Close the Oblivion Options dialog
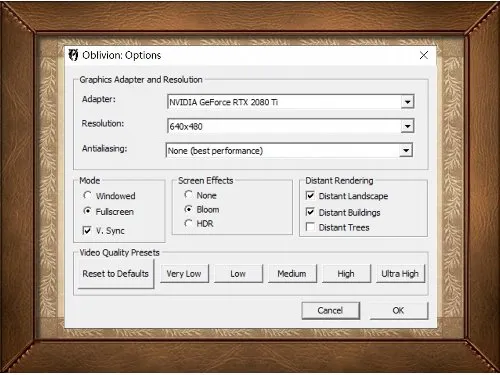Screen dimensions: 500x375 pyautogui.click(x=424, y=55)
